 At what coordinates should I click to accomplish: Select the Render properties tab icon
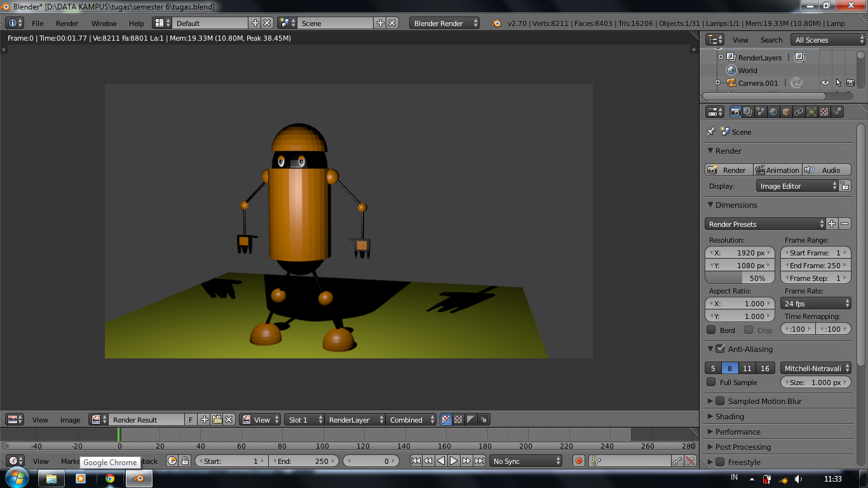click(x=735, y=112)
